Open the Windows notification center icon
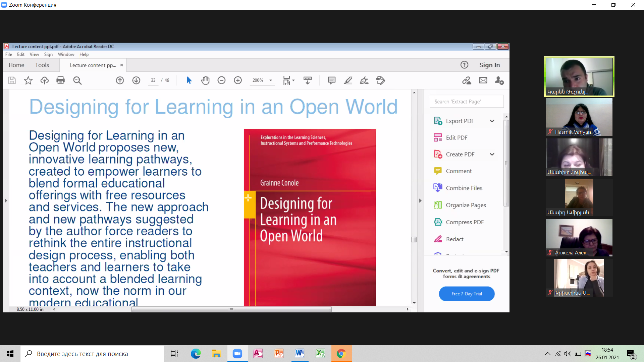The width and height of the screenshot is (644, 362). (x=631, y=354)
